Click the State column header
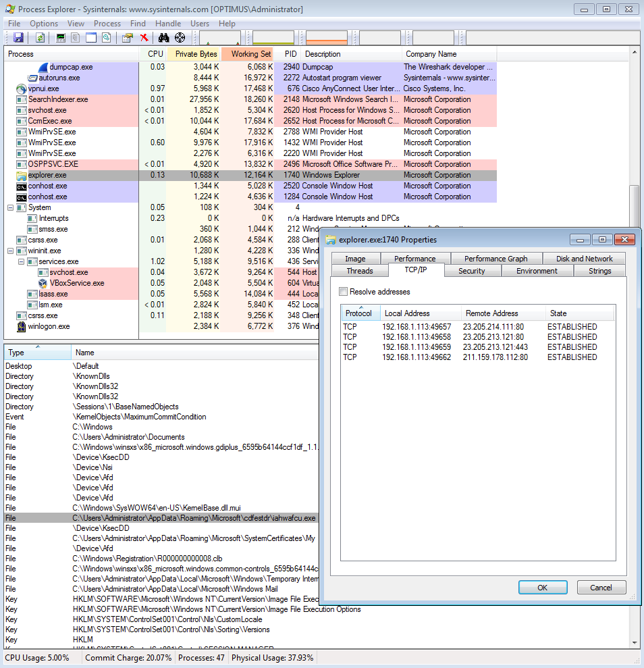This screenshot has width=644, height=668. (x=580, y=313)
